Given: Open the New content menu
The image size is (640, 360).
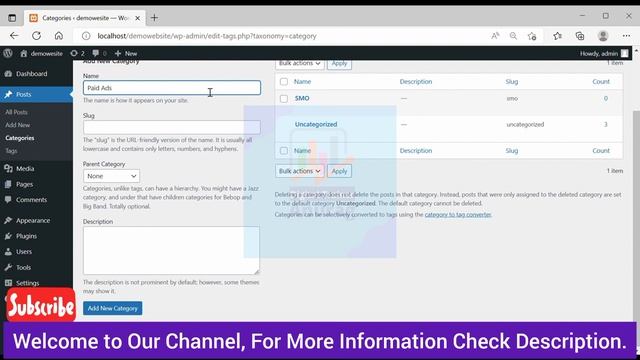Looking at the screenshot, I should pos(126,53).
